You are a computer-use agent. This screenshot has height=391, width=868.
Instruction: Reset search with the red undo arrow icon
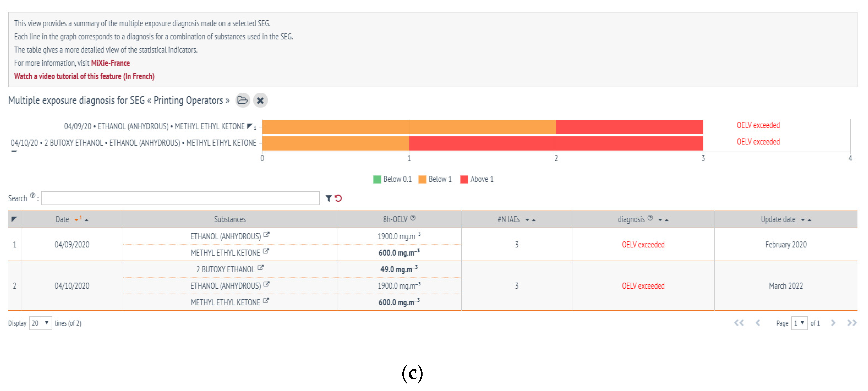coord(338,198)
